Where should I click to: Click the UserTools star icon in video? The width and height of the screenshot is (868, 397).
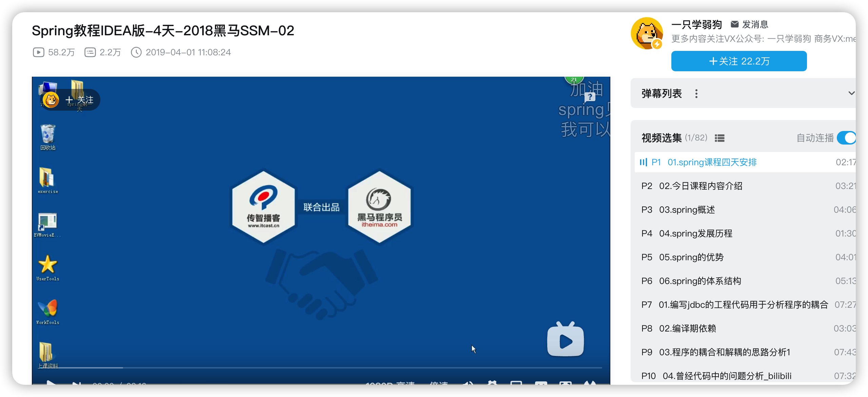(48, 268)
